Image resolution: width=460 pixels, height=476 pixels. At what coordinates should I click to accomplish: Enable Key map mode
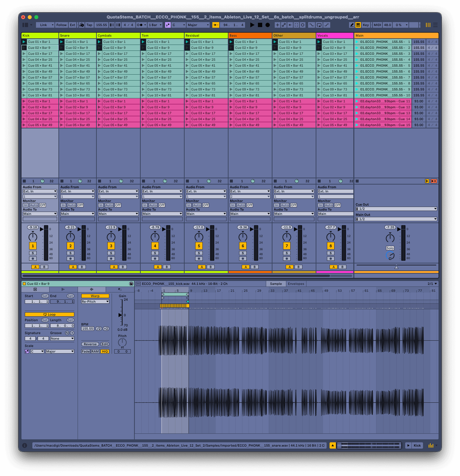[x=366, y=25]
